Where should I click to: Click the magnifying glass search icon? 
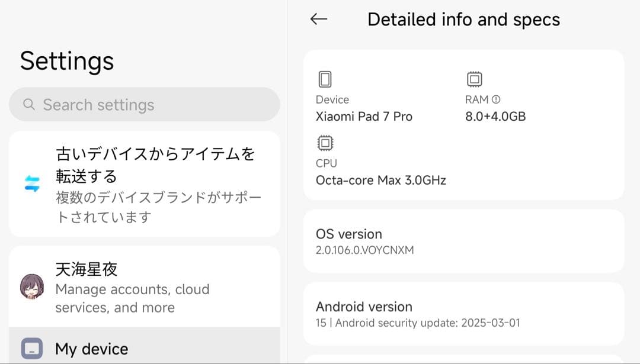click(x=28, y=104)
